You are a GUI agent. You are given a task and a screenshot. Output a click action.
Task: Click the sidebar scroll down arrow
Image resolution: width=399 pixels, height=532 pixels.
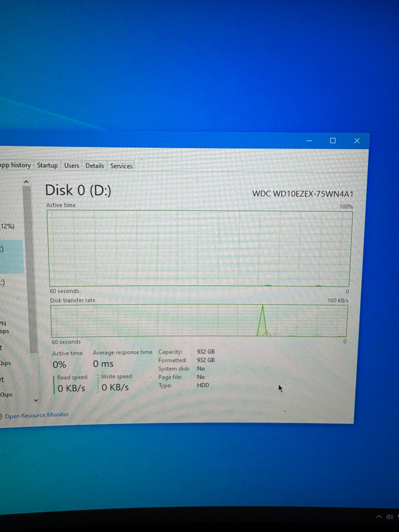click(36, 400)
